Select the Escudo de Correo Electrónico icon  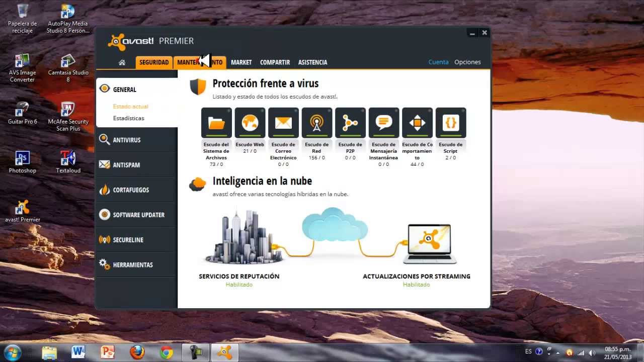coord(283,122)
